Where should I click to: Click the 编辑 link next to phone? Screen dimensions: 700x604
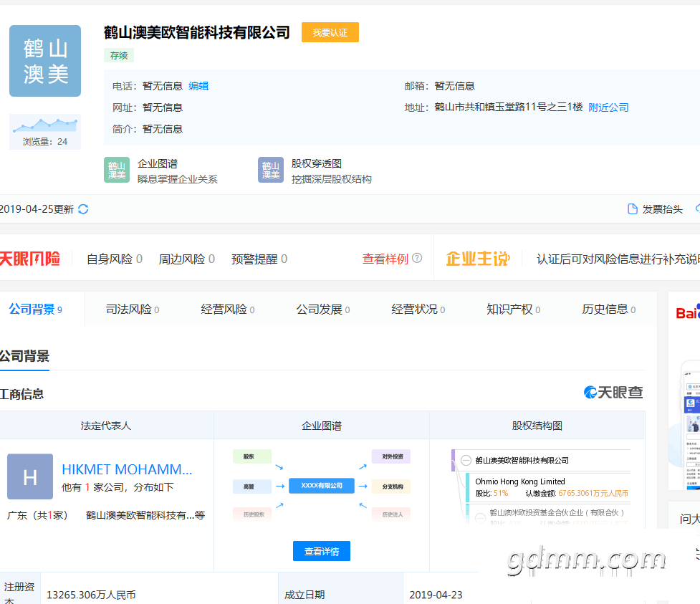point(198,86)
